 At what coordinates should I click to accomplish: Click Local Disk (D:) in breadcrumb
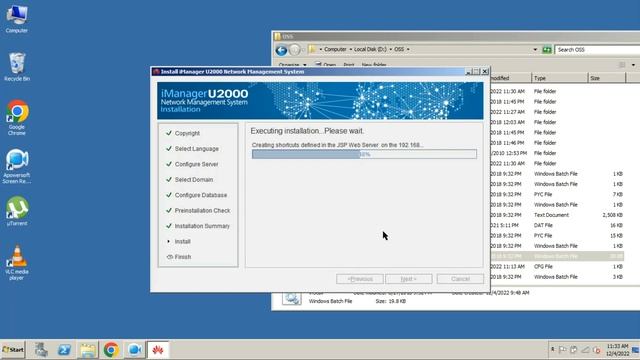(x=370, y=49)
